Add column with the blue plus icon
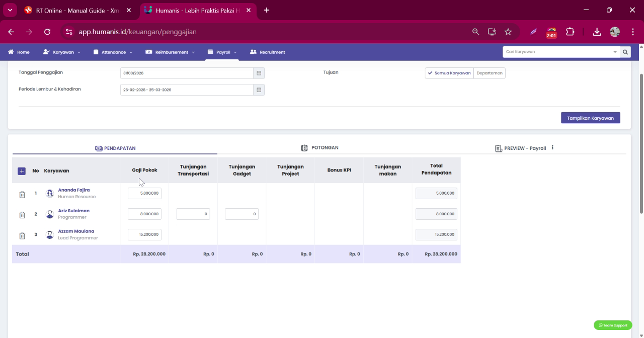The height and width of the screenshot is (338, 644). [x=22, y=171]
